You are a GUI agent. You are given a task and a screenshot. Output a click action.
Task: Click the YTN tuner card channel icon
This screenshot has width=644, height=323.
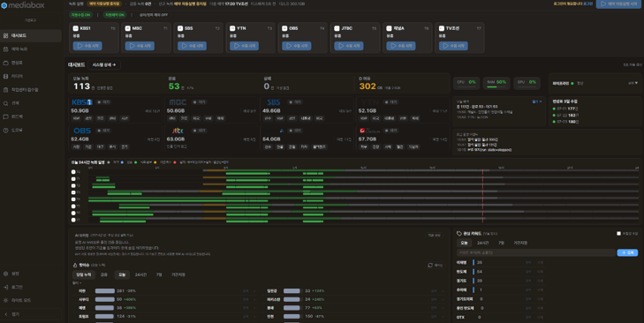click(x=232, y=28)
